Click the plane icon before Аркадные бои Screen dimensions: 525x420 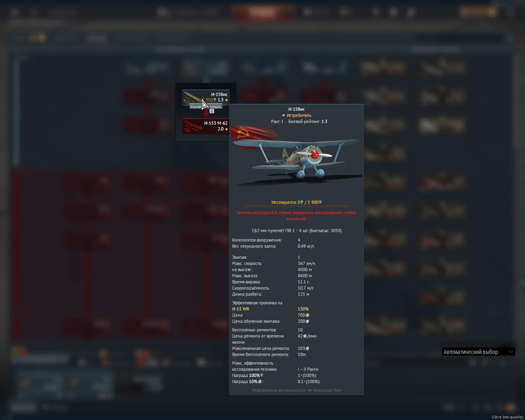(310, 390)
